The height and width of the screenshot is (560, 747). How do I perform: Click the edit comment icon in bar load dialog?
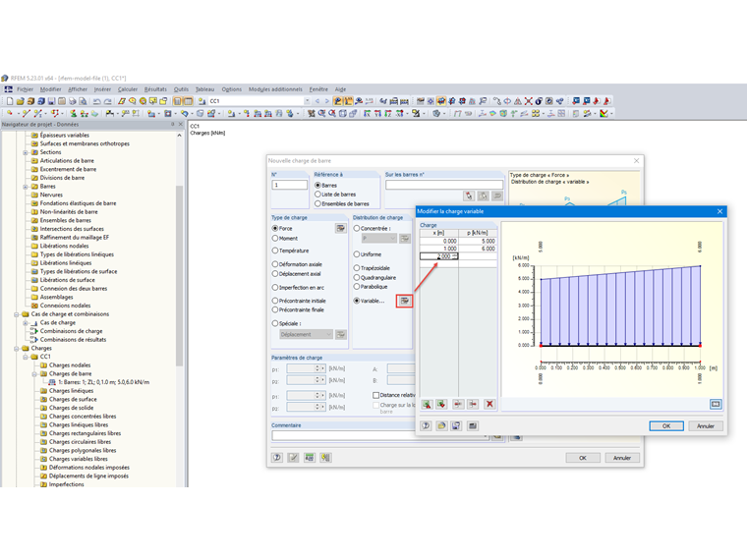pos(294,458)
